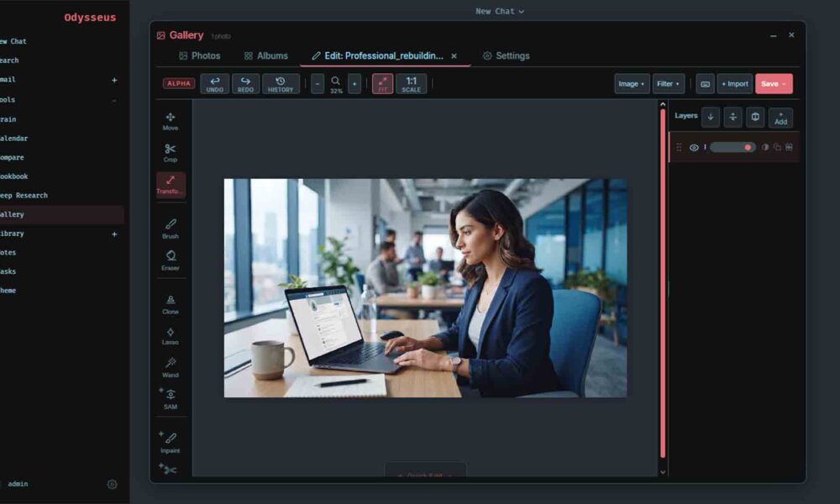This screenshot has width=840, height=504.
Task: Select the Move tool
Action: (171, 122)
